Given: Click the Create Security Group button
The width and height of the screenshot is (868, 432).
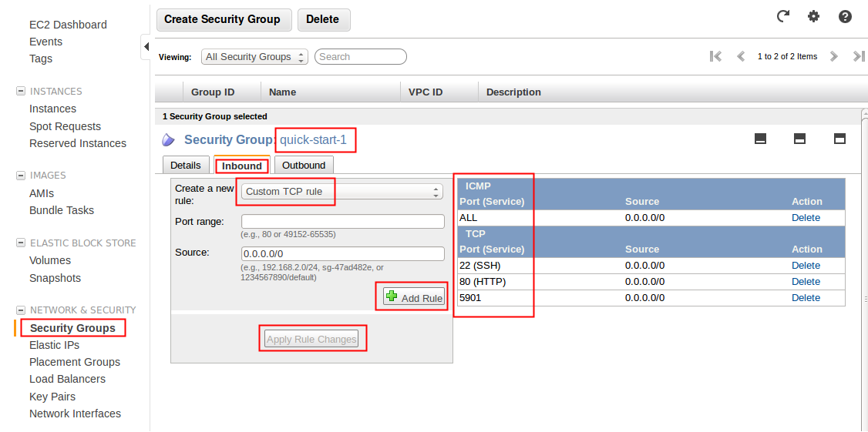Looking at the screenshot, I should coord(222,19).
